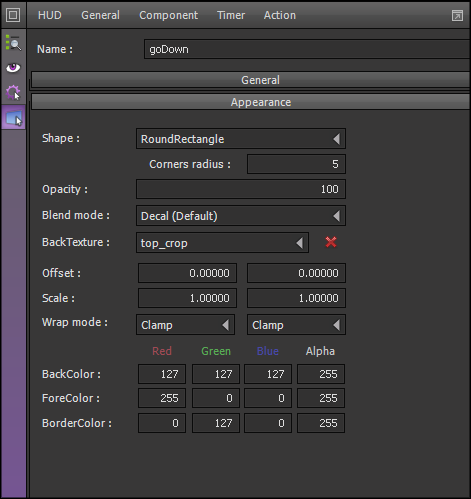This screenshot has width=471, height=499.
Task: Click the Name field containing goDown
Action: pos(307,49)
